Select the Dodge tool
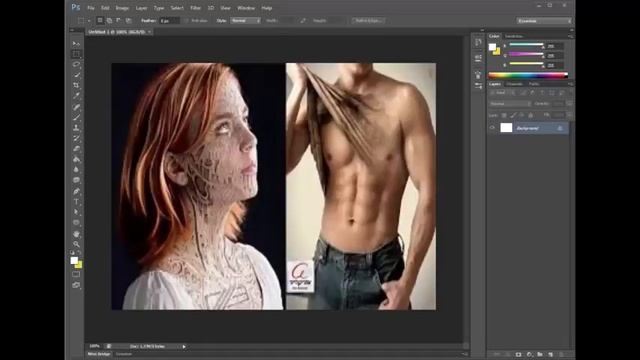The height and width of the screenshot is (360, 640). [x=76, y=180]
